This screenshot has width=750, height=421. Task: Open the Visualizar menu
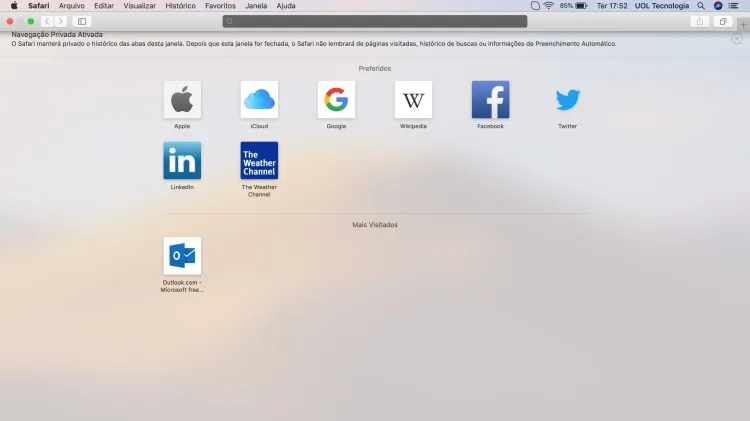140,6
